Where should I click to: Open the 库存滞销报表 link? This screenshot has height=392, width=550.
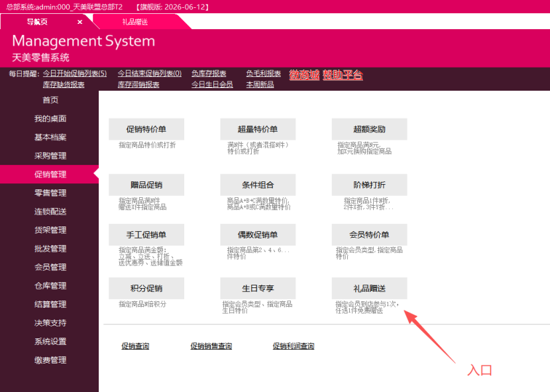[x=138, y=85]
